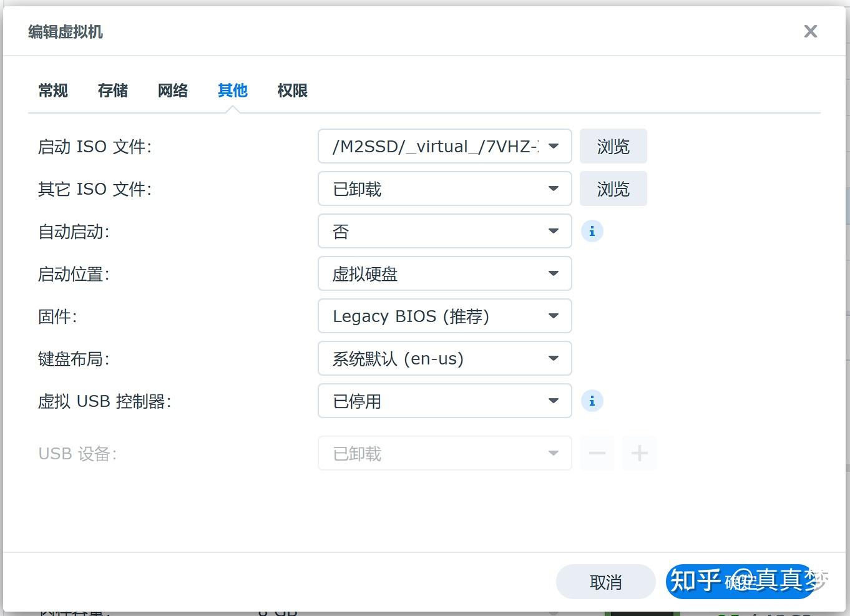Image resolution: width=850 pixels, height=616 pixels.
Task: Go to the 网络 tab
Action: pyautogui.click(x=173, y=90)
